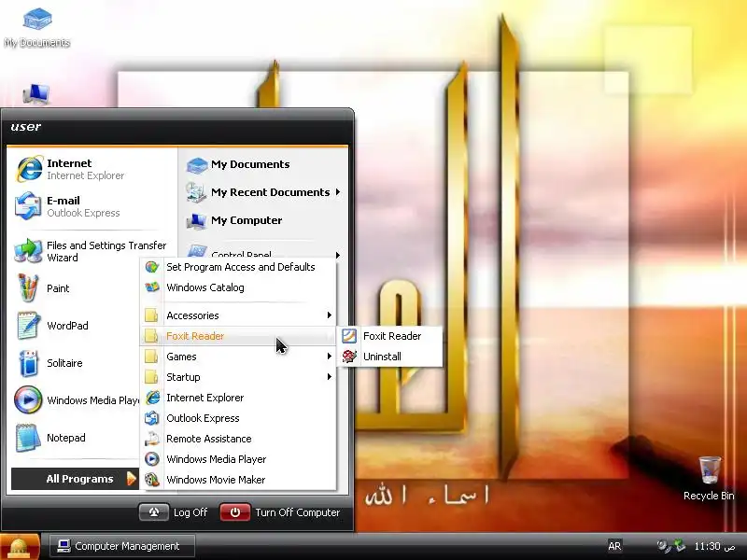747x560 pixels.
Task: Click the Remote Assistance icon
Action: click(152, 438)
